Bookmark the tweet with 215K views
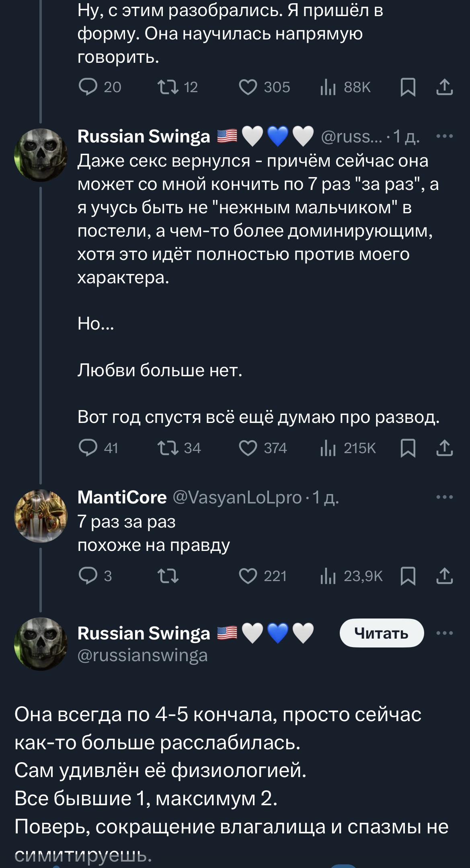470x868 pixels. click(408, 448)
